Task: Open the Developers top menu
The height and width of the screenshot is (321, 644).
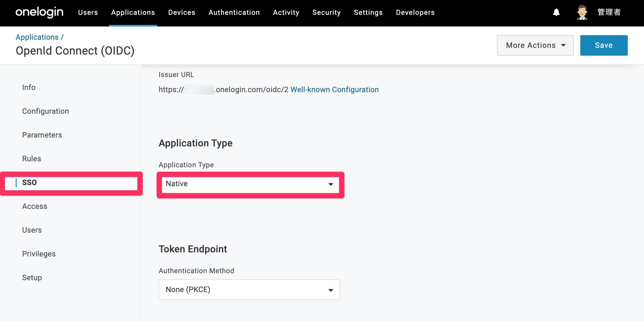Action: point(415,12)
